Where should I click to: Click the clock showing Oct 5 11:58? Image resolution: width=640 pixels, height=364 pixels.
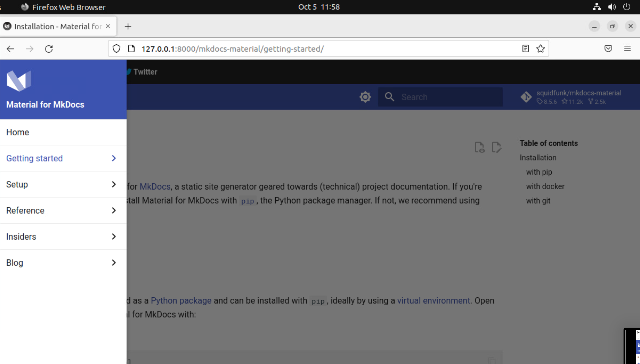[319, 7]
